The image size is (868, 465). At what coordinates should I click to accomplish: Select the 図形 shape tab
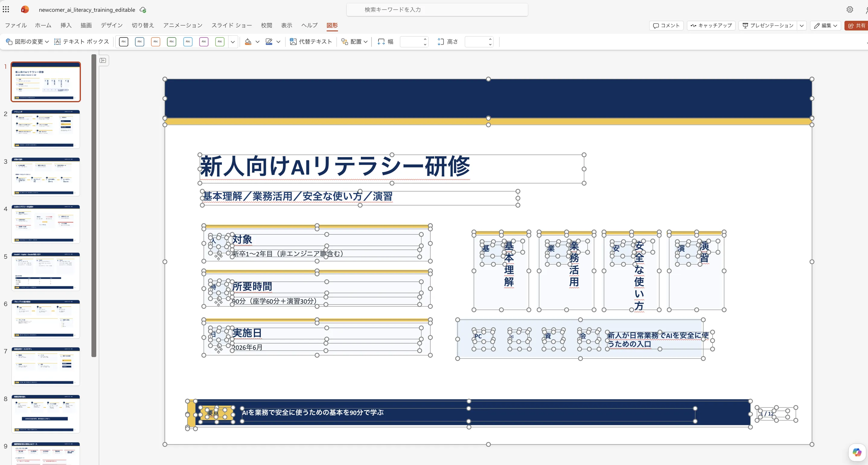332,25
